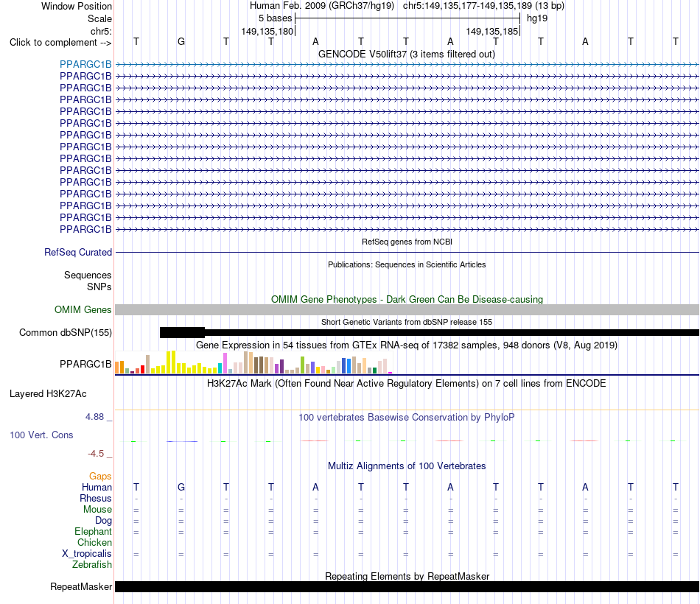The height and width of the screenshot is (604, 700).
Task: Click the 'RefSeq genes from NCBI' track title
Action: [x=407, y=242]
